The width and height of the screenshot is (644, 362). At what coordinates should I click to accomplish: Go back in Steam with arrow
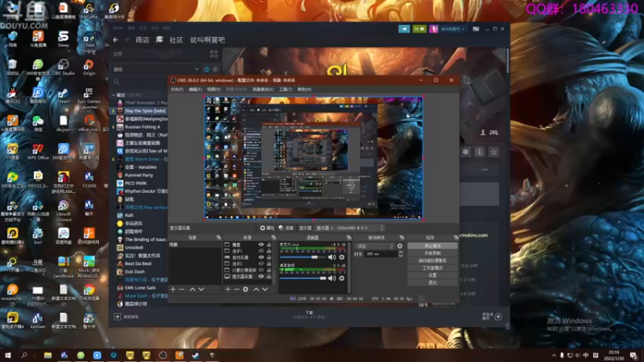tap(115, 39)
